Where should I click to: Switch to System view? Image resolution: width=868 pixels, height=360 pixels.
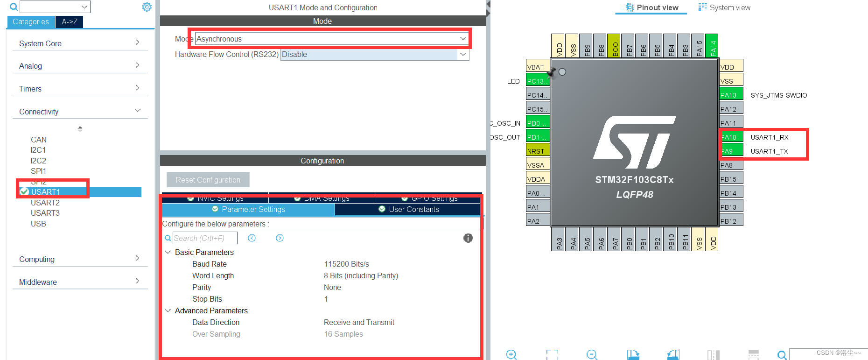pyautogui.click(x=724, y=7)
